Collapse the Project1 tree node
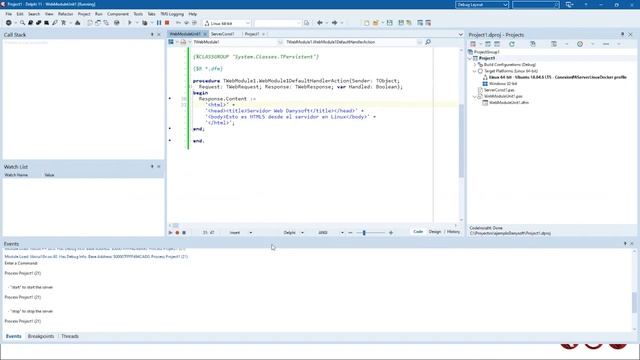640x360 pixels. pyautogui.click(x=470, y=58)
